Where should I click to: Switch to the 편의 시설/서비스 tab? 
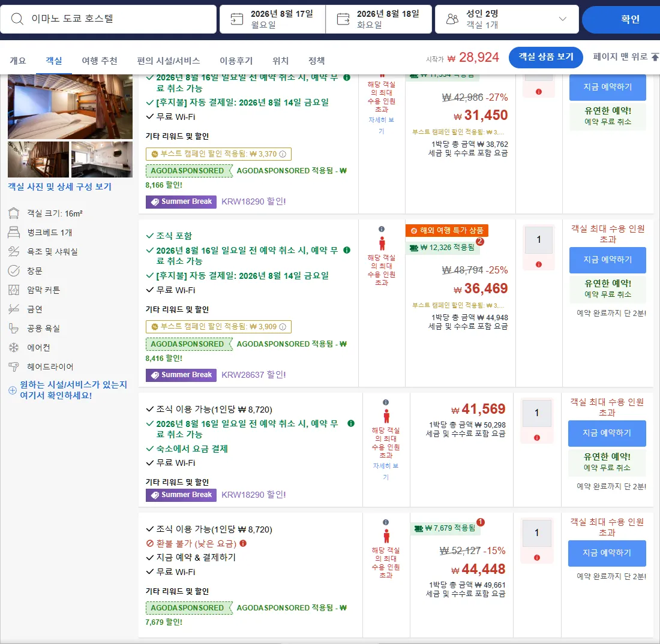pos(169,61)
